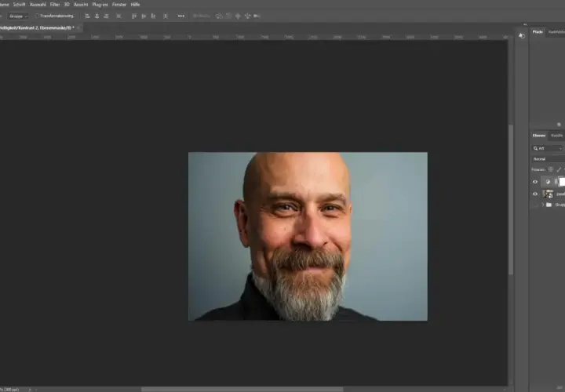
Task: Switch to the Pfade tab
Action: (x=538, y=32)
